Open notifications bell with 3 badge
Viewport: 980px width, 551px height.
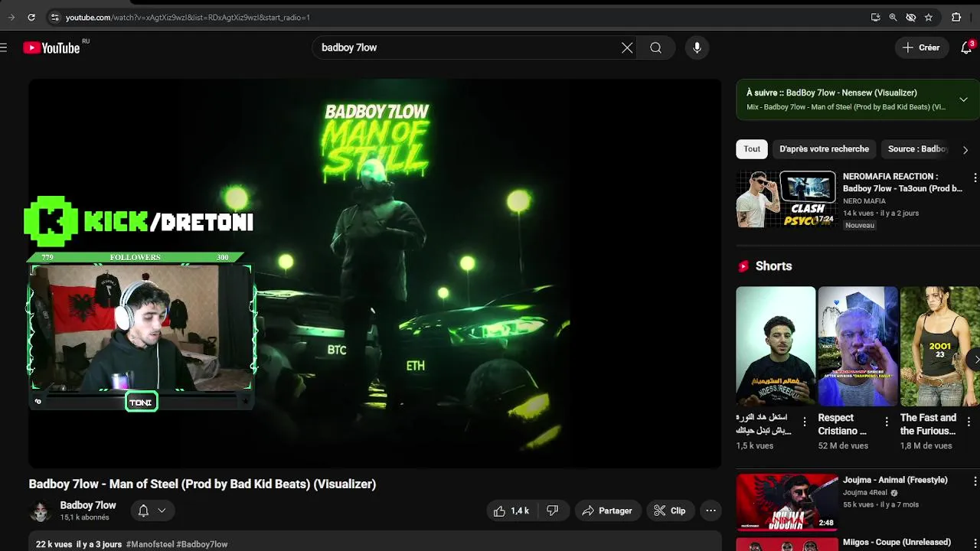[966, 47]
